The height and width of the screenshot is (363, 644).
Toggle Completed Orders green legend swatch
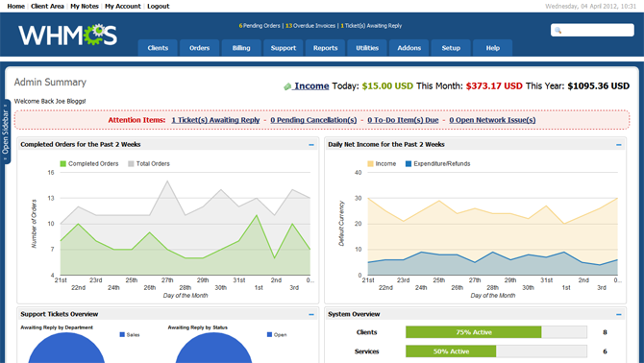point(62,163)
